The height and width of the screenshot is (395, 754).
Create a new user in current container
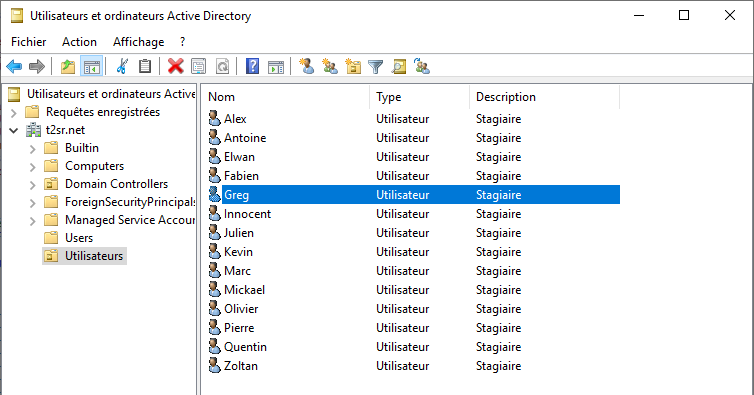pyautogui.click(x=306, y=66)
